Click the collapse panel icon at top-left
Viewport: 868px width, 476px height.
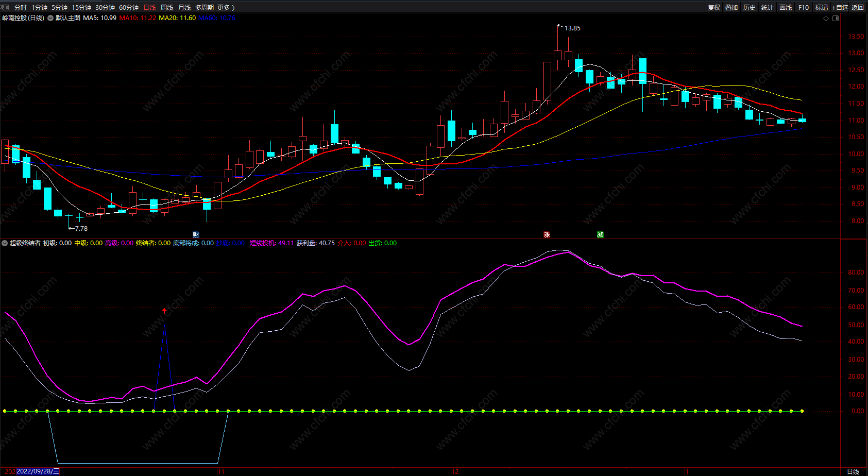tap(5, 7)
